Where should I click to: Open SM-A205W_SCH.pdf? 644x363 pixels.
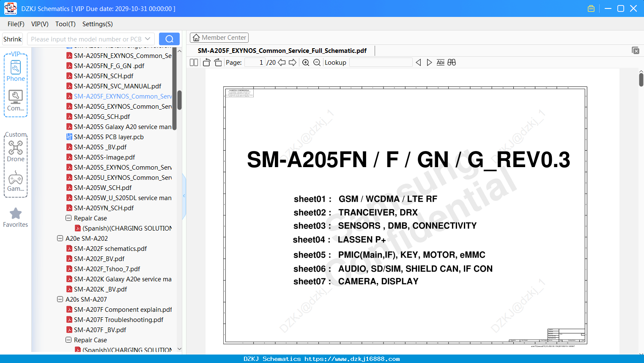(99, 188)
